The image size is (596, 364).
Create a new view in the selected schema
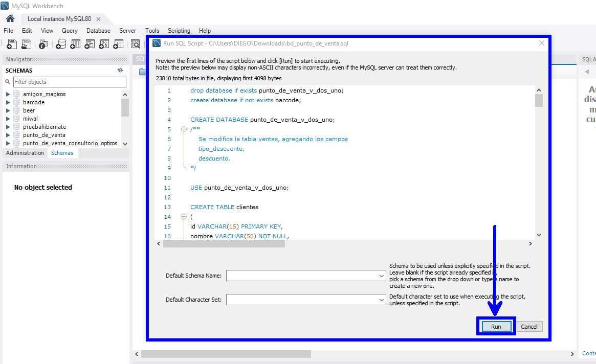click(91, 44)
